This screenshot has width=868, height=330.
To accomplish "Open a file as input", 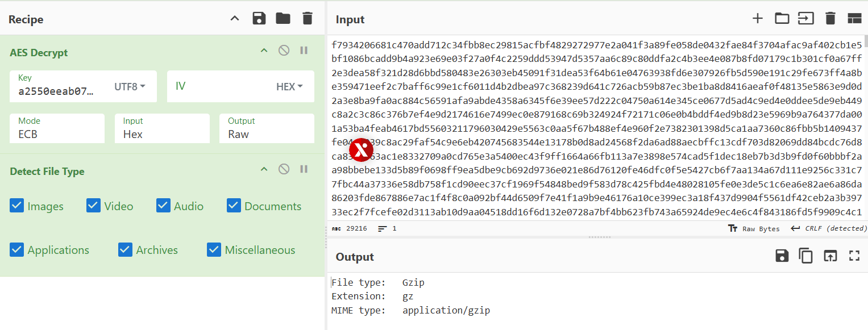I will pos(805,19).
